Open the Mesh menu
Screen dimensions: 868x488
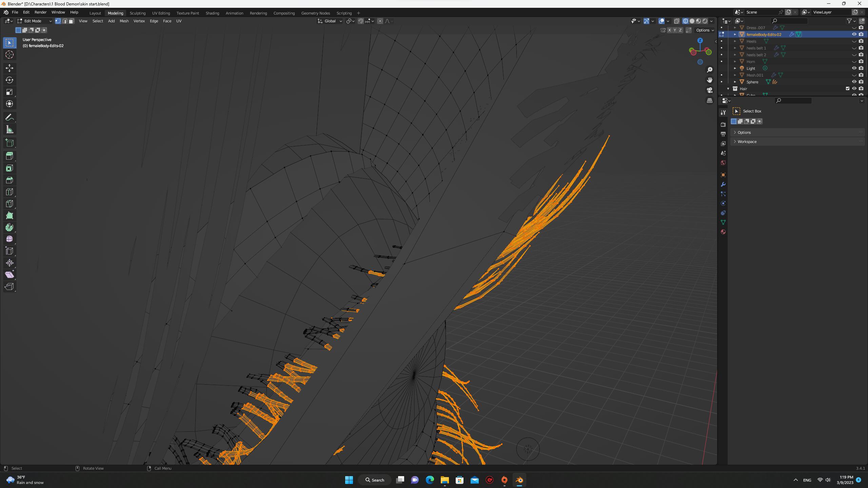(124, 21)
